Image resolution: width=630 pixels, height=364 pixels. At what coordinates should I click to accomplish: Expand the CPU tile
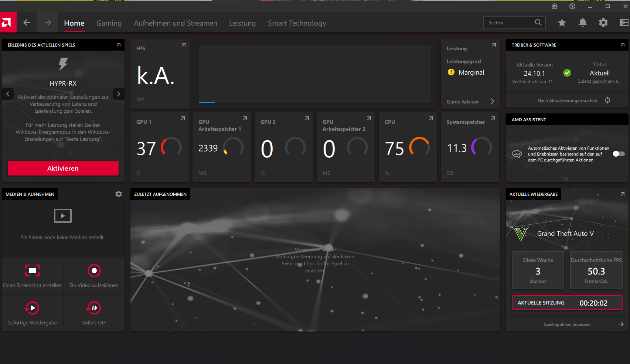[x=431, y=118]
